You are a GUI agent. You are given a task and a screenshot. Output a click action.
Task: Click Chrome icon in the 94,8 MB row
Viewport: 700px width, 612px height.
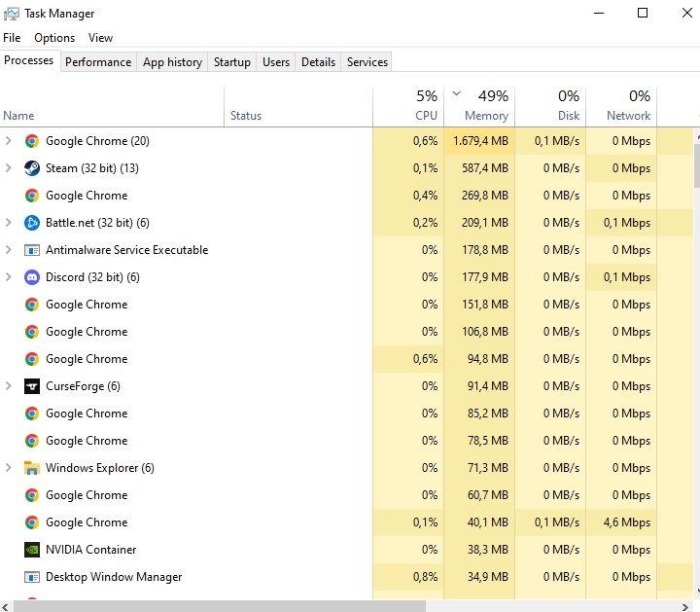[32, 359]
